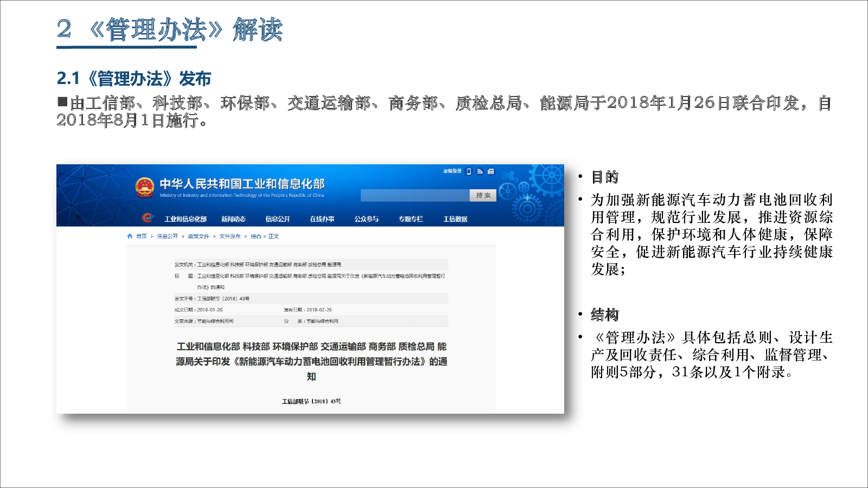The image size is (868, 488).
Task: Open the 专题专栏 navigation menu
Action: coord(411,219)
